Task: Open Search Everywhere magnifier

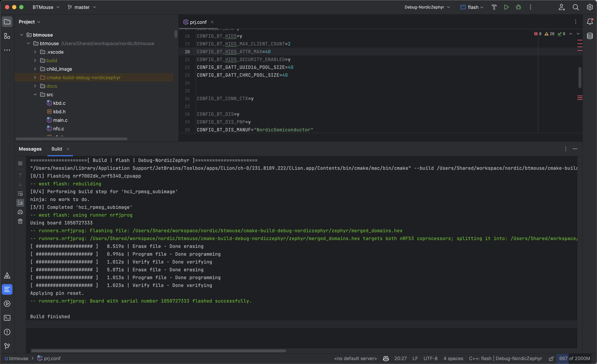Action: click(x=576, y=7)
